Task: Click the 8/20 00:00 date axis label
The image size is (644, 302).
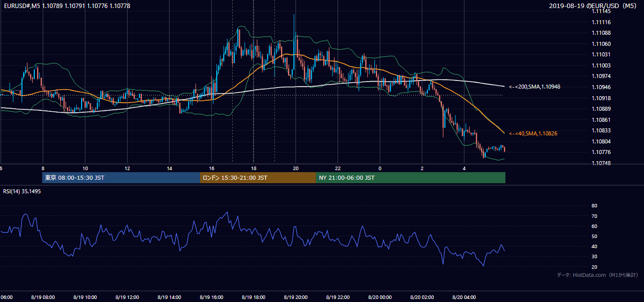Action: 380,297
